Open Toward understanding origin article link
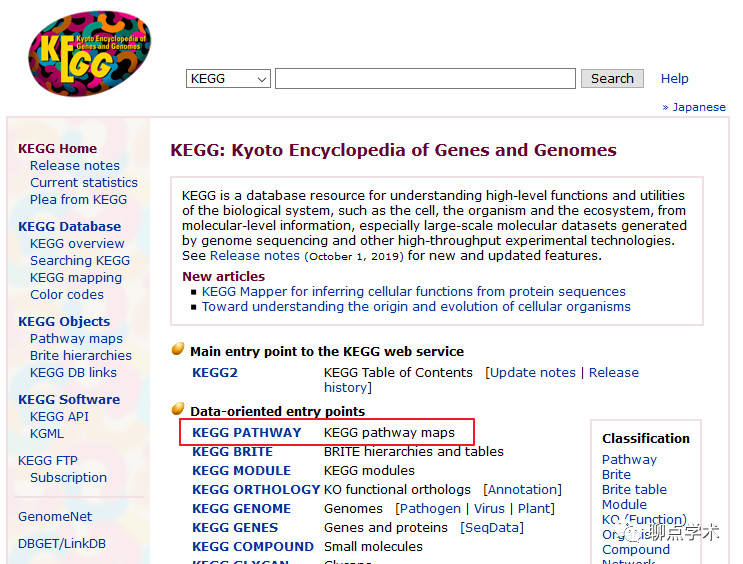 pyautogui.click(x=416, y=307)
